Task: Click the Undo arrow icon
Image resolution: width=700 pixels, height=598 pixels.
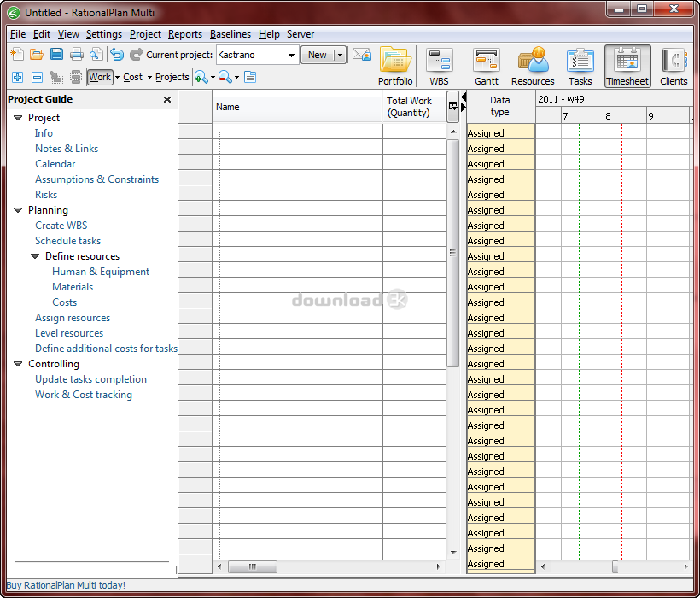Action: (x=117, y=55)
